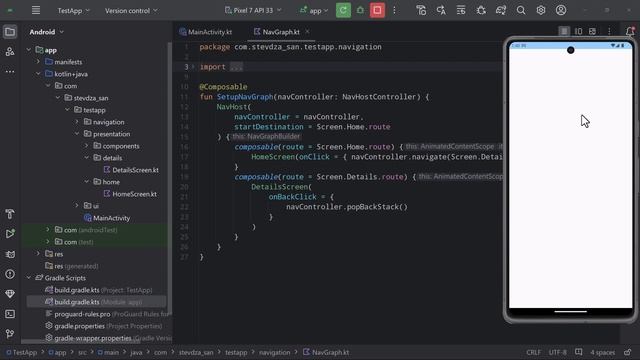Open Android project view dropdown
The width and height of the screenshot is (640, 360).
tap(46, 32)
